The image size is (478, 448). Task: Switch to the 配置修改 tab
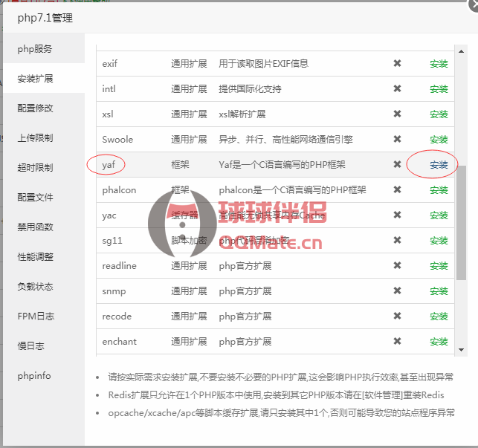[x=35, y=108]
